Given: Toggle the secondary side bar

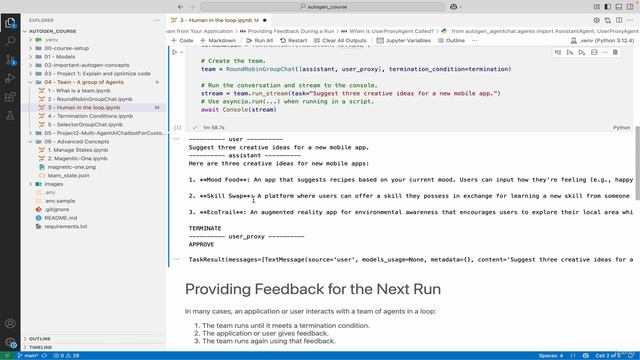Looking at the screenshot, I should (630, 7).
